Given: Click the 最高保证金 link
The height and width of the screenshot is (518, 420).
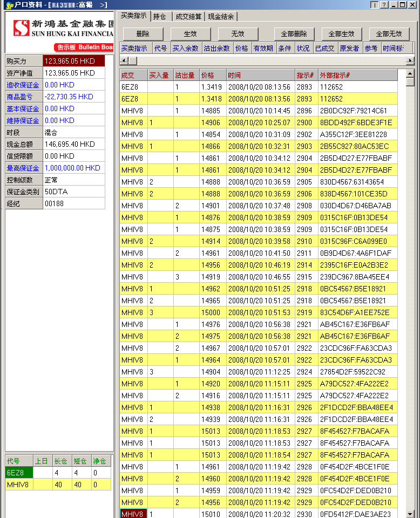Looking at the screenshot, I should coord(23,168).
